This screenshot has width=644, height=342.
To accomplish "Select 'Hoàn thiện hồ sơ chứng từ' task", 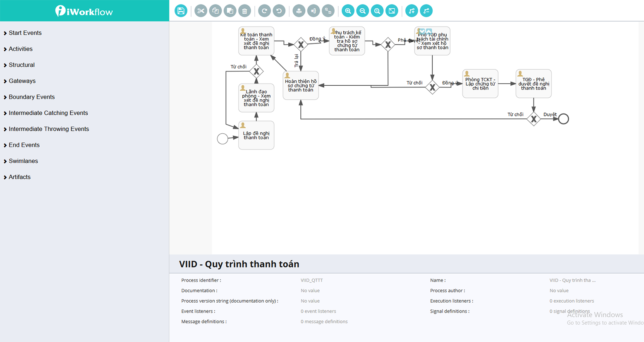I will (x=301, y=85).
